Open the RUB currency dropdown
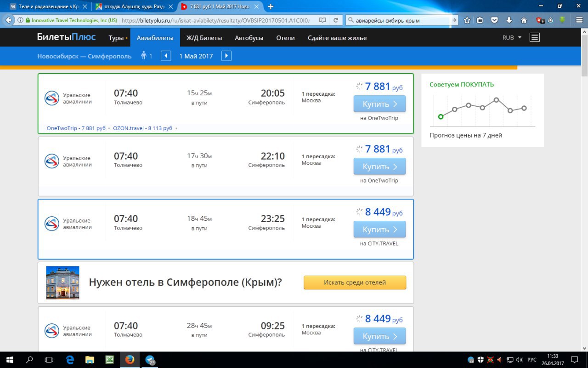 point(512,38)
